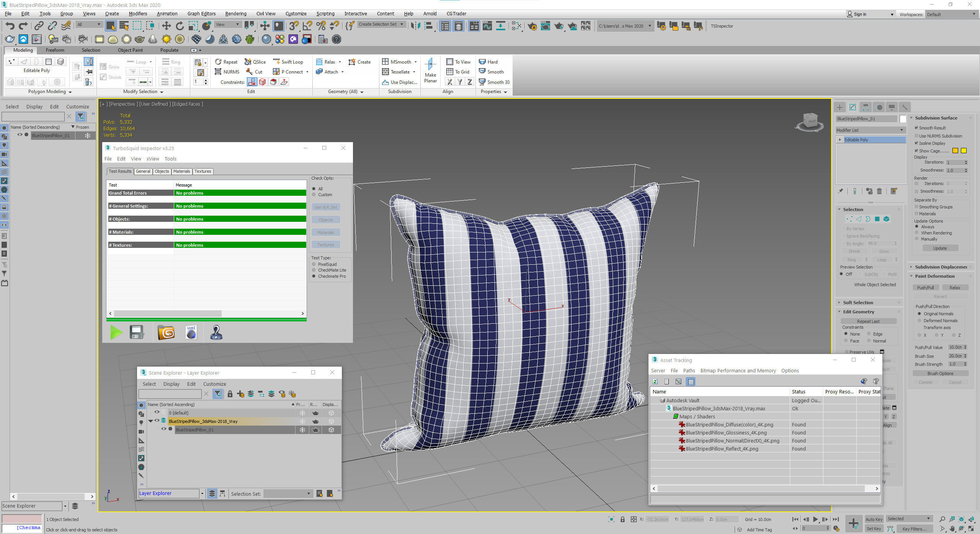Screen dimensions: 980x534
Task: Click the Mirror tool icon
Action: 415,26
